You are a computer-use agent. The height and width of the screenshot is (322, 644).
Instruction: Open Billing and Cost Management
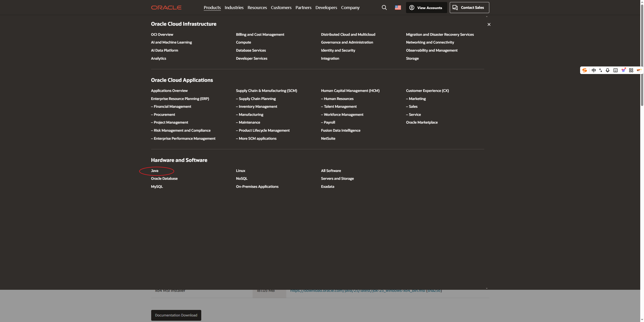coord(260,34)
